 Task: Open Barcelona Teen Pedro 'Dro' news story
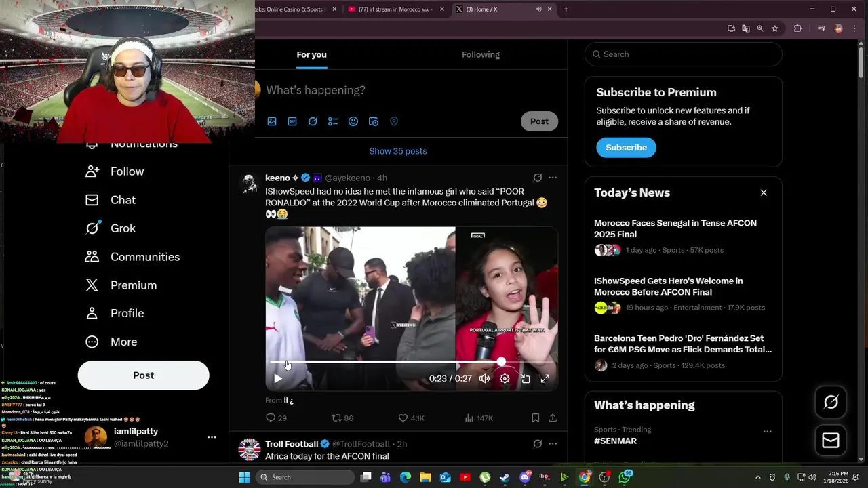point(684,352)
